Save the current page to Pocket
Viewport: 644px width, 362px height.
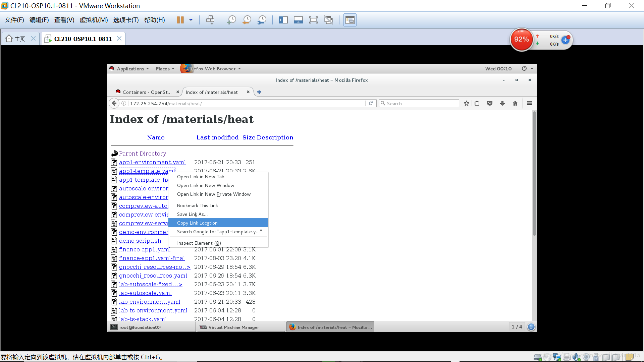pos(489,103)
